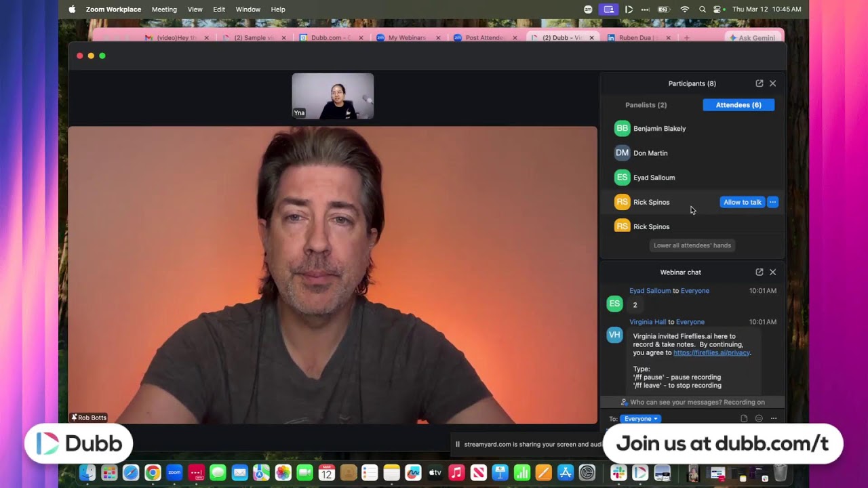Switch to the Attendees (6) tab
Screen dimensions: 868x488
pos(738,105)
